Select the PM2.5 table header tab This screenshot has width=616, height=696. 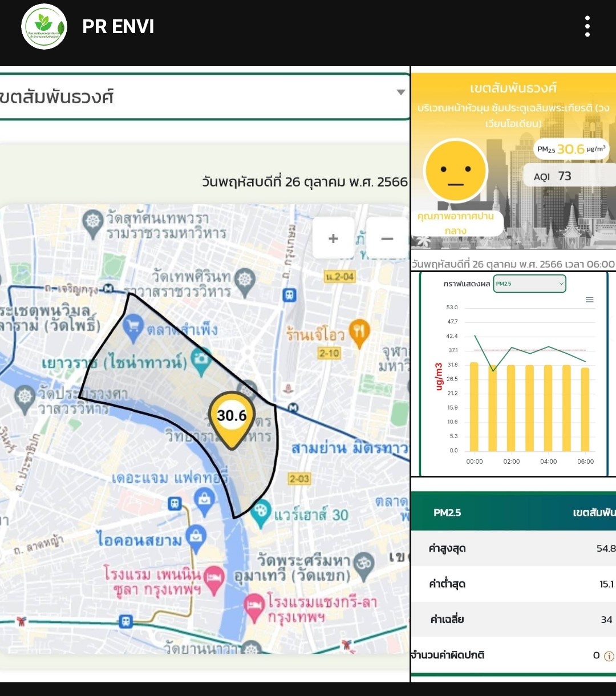447,512
